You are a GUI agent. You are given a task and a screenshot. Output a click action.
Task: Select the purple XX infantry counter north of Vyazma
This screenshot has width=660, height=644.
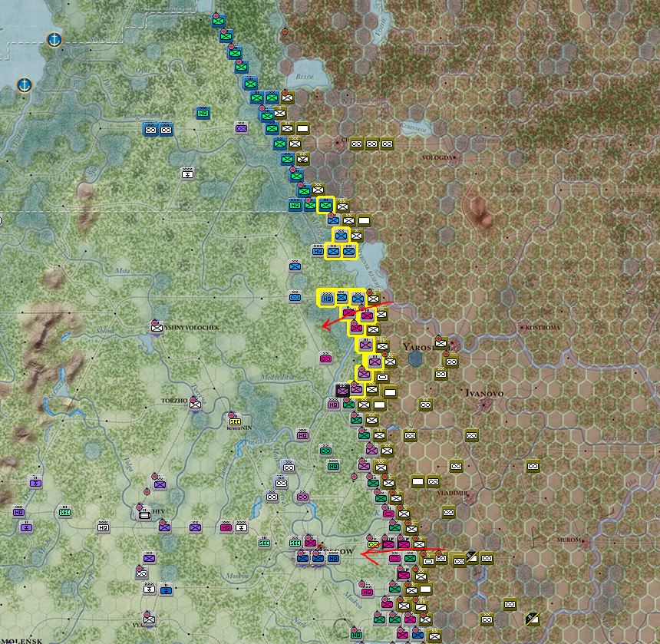[150, 558]
